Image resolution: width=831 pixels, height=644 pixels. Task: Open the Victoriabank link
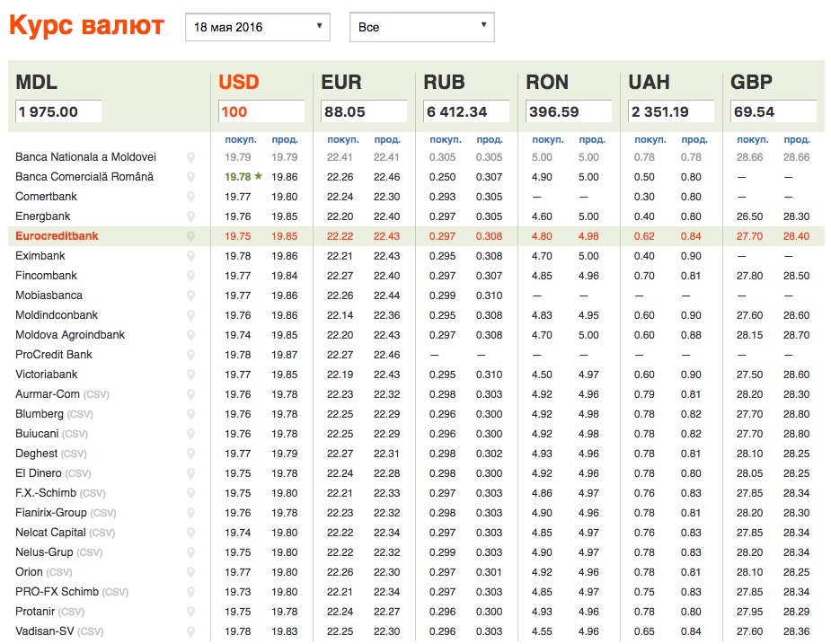coord(46,375)
